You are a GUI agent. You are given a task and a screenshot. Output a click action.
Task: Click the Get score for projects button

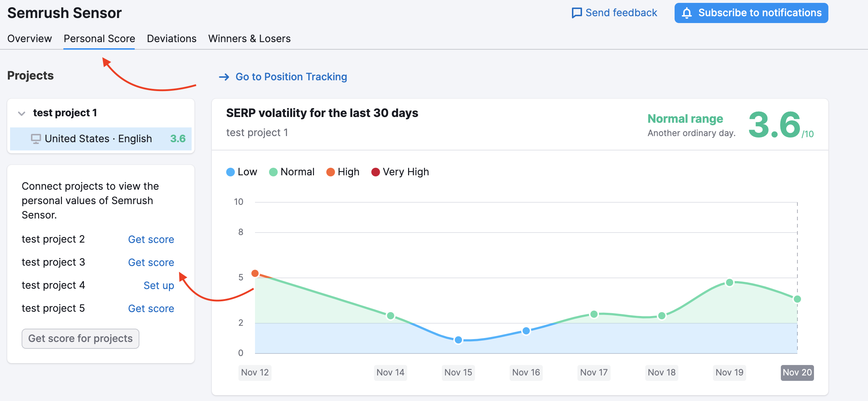point(81,338)
